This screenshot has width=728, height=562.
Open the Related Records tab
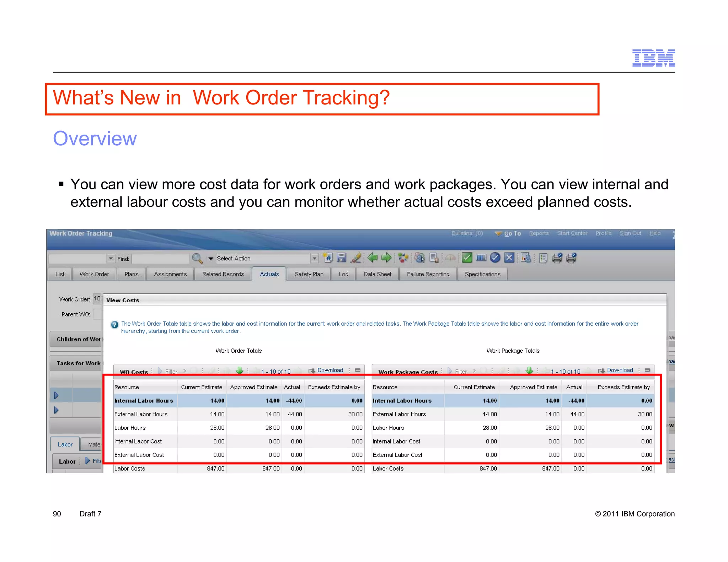point(223,274)
